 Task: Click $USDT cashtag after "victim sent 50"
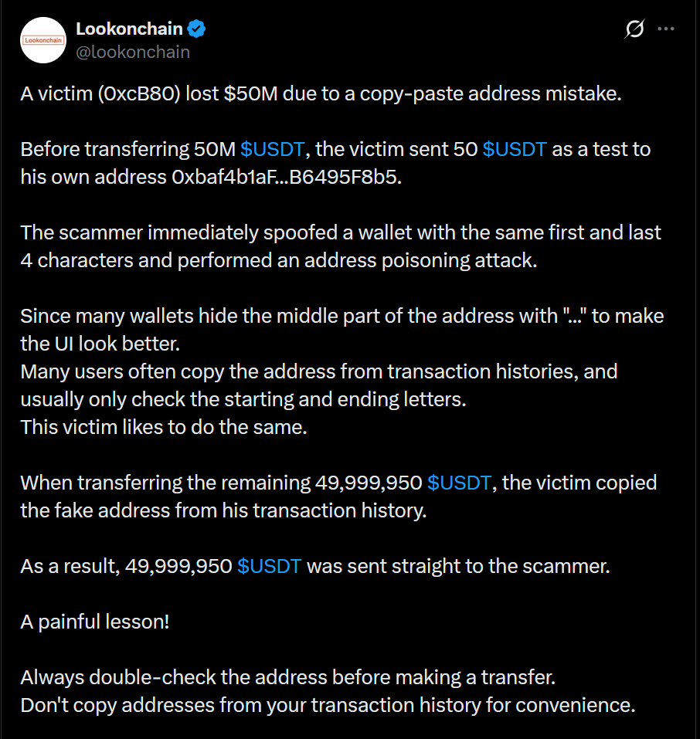[515, 149]
